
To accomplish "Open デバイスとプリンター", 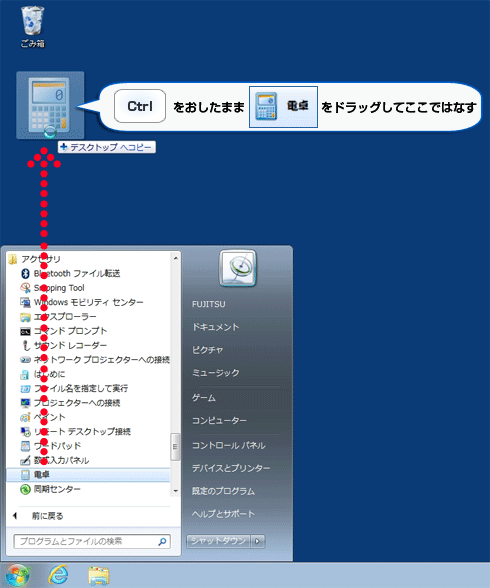I will [231, 468].
